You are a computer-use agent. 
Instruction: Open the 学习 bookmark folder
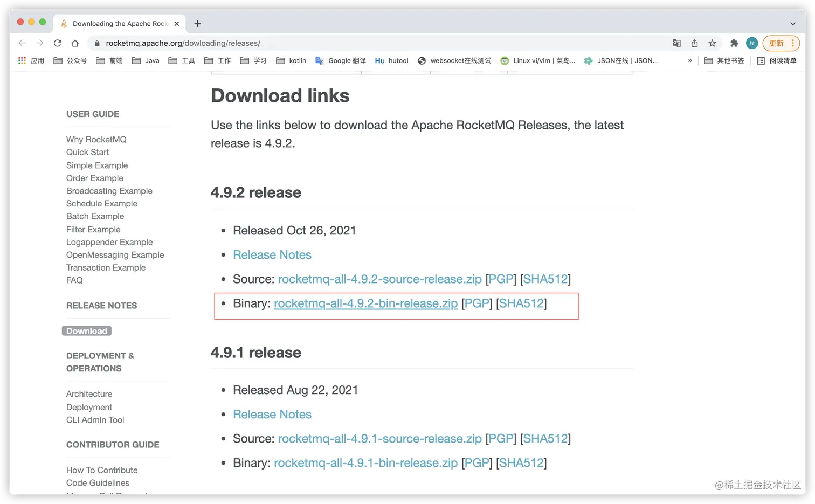pos(253,60)
